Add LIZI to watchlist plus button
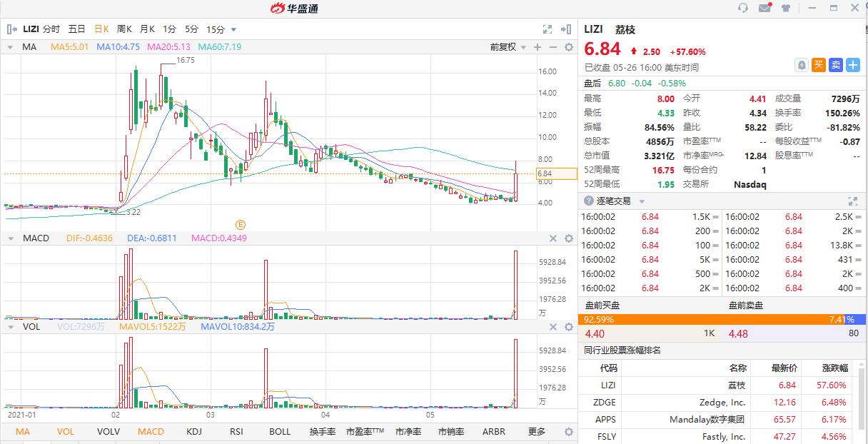The height and width of the screenshot is (444, 868). pos(853,65)
